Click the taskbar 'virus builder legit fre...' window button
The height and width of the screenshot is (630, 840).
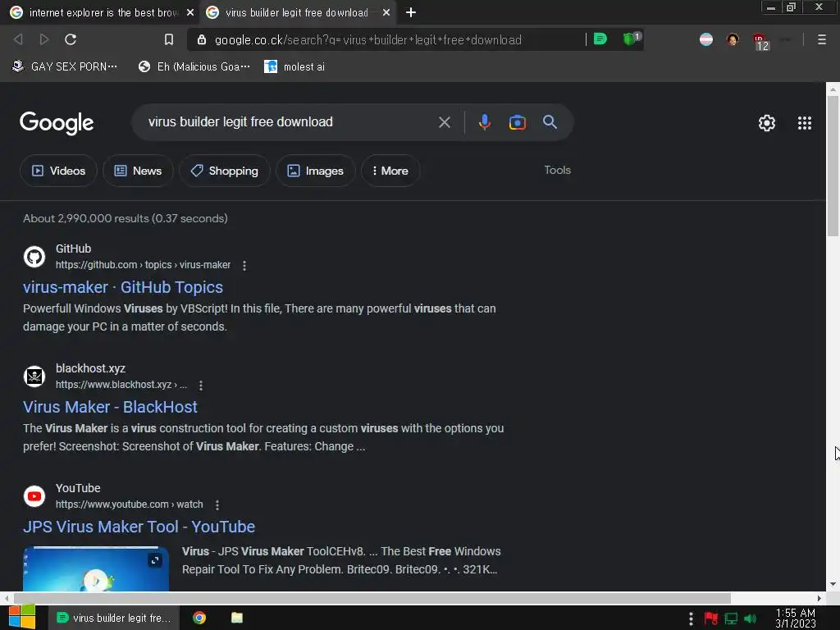(x=114, y=618)
